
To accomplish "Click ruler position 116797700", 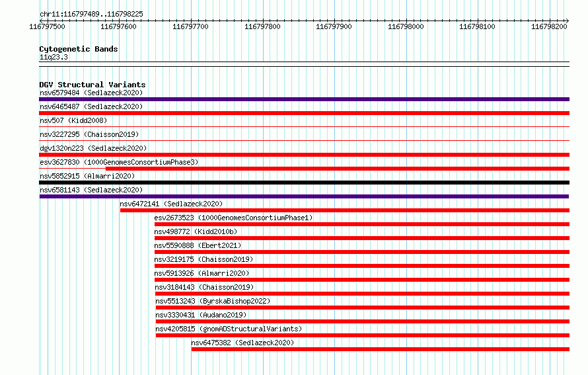I will coord(190,26).
